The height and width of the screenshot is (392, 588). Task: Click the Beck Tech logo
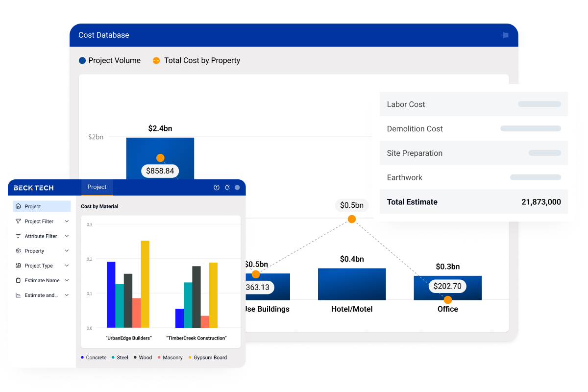34,188
